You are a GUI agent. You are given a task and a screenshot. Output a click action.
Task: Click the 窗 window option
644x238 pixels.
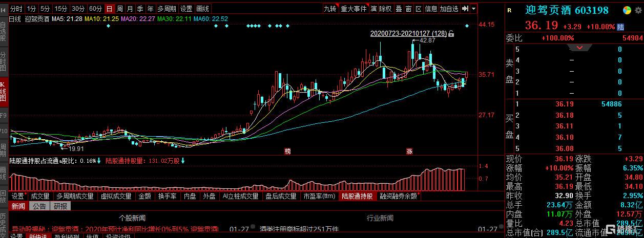click(x=408, y=9)
